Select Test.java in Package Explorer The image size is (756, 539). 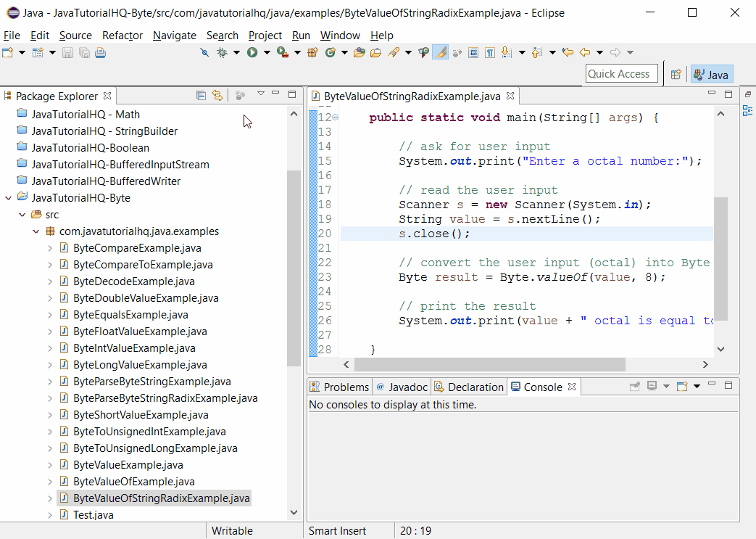click(x=86, y=514)
